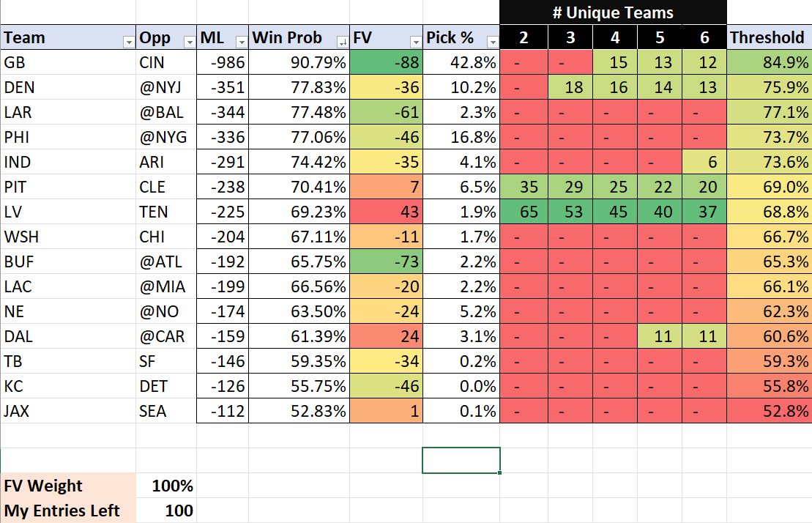Click the green -88 FV cell
The width and height of the screenshot is (812, 523).
click(x=387, y=62)
